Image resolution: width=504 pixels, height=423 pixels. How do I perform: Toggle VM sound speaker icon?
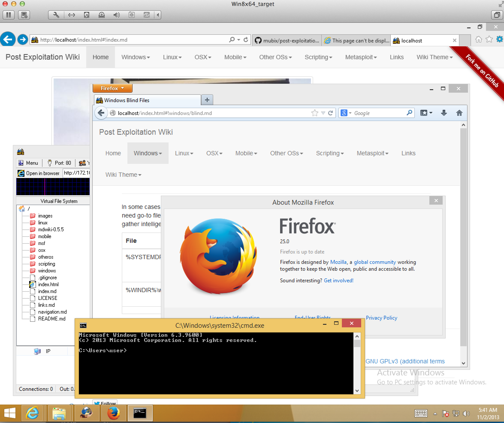(x=116, y=15)
